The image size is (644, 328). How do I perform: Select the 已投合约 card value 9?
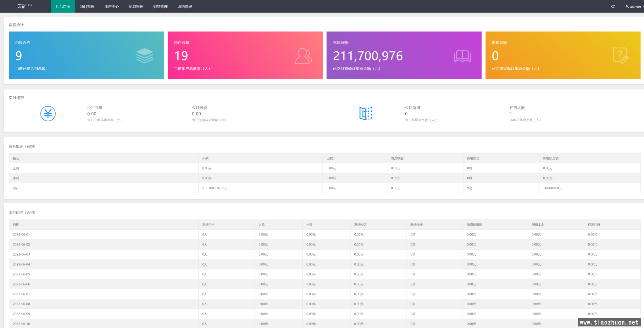pos(19,56)
